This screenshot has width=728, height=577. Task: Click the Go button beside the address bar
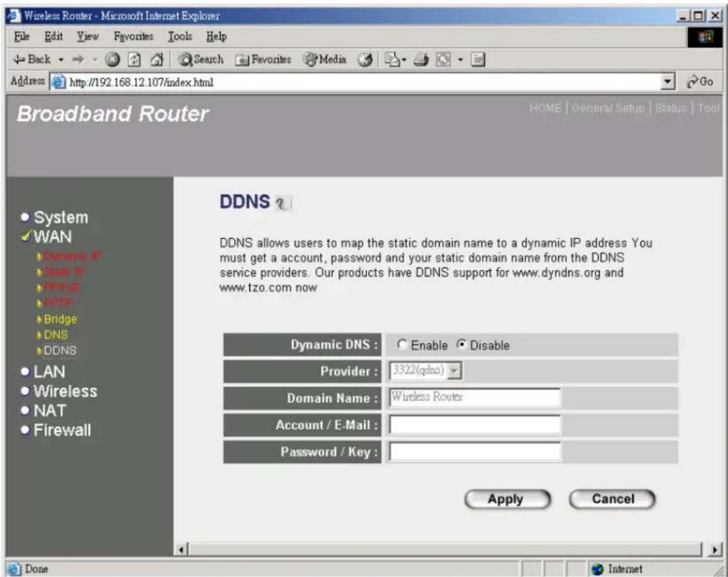click(700, 82)
